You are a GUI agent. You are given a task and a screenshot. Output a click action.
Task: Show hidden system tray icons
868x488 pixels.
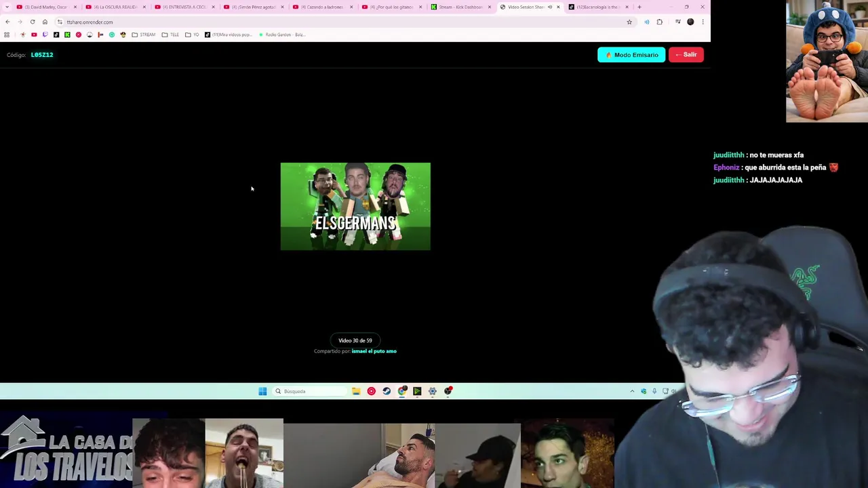632,391
